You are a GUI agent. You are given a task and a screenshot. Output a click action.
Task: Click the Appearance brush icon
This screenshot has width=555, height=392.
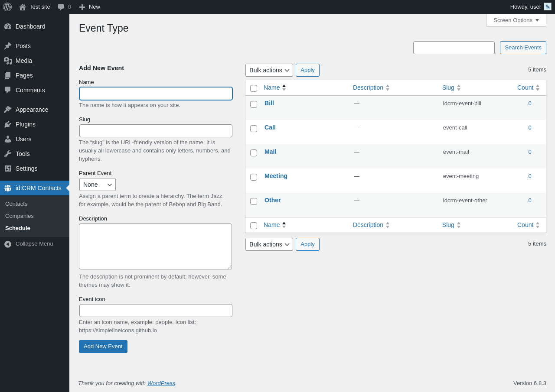coord(8,110)
